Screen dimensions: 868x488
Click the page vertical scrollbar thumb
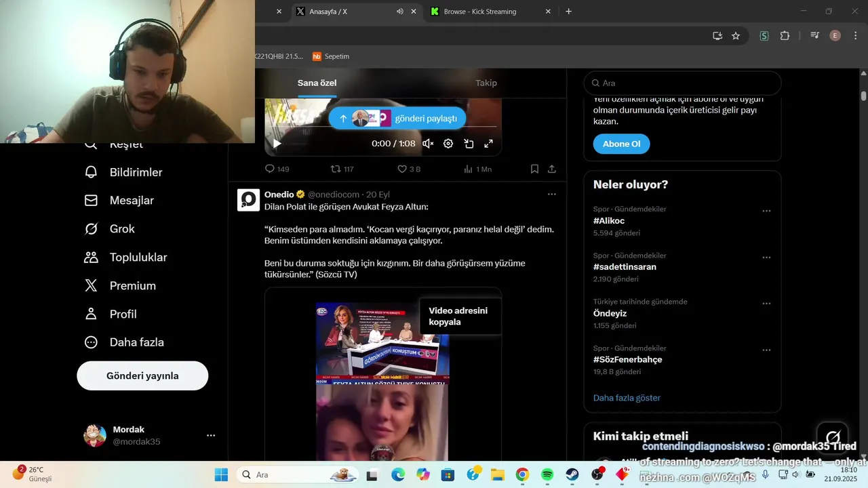[x=863, y=96]
